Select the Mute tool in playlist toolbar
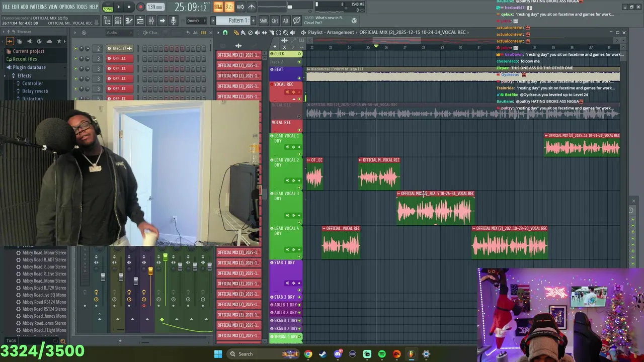The image size is (644, 362). pos(258,33)
